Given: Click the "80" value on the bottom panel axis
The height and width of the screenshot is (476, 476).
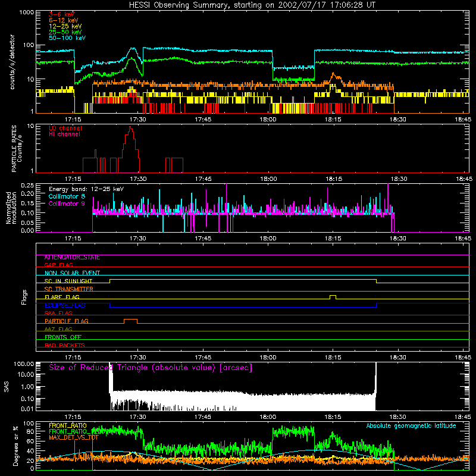Looking at the screenshot, I should pyautogui.click(x=30, y=431).
